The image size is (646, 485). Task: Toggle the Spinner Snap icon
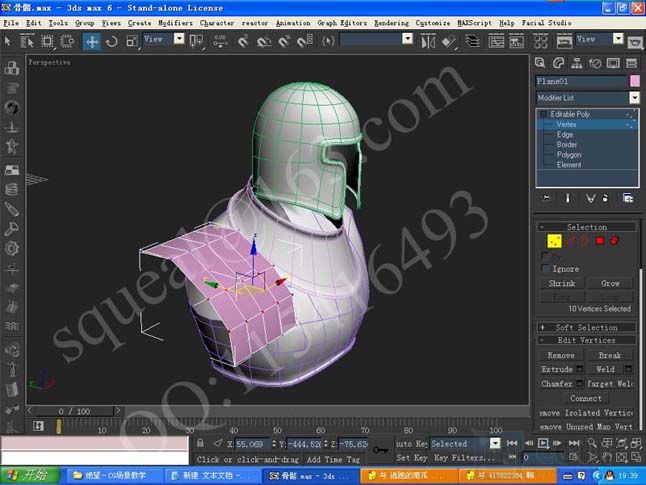point(304,41)
